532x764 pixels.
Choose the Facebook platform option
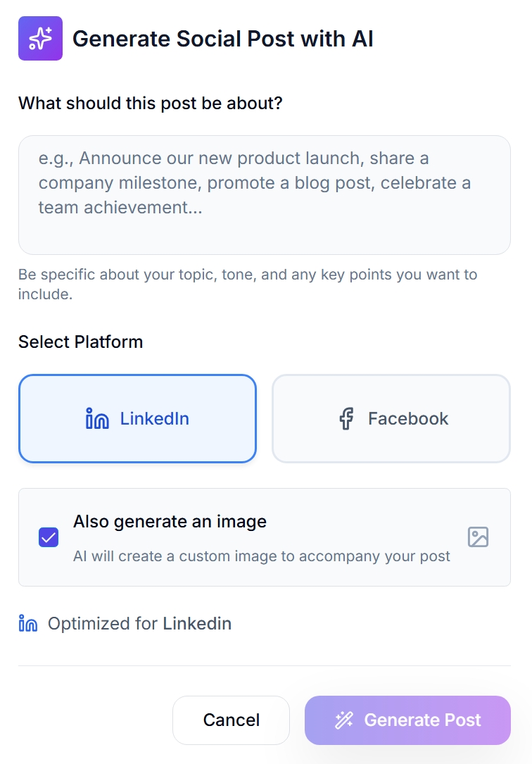pos(391,419)
